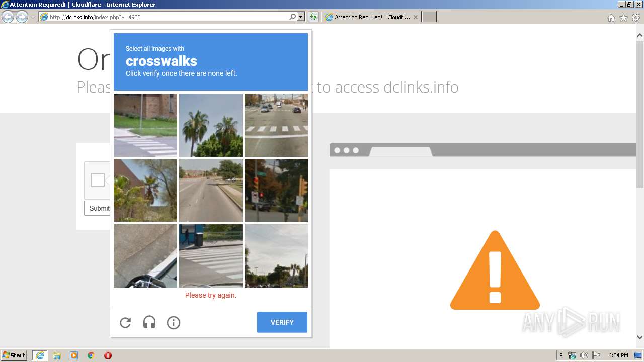Click the network tray icon

pyautogui.click(x=572, y=355)
